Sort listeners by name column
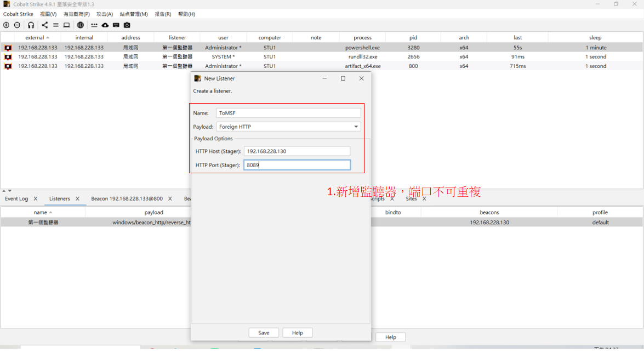 pos(43,212)
